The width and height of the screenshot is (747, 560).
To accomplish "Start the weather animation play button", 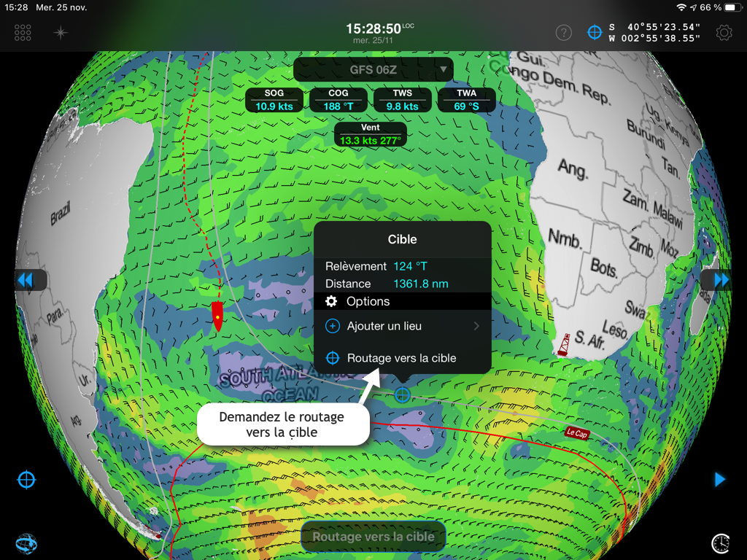I will [x=720, y=479].
